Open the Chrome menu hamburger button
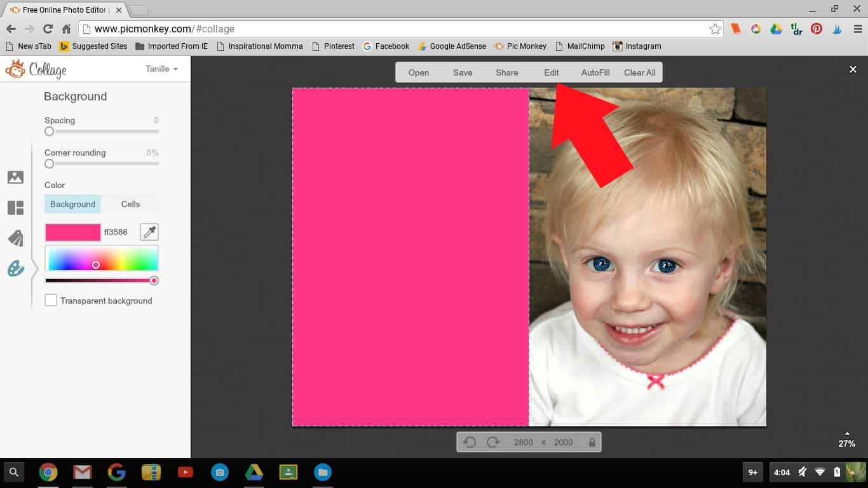The width and height of the screenshot is (868, 488). tap(858, 29)
